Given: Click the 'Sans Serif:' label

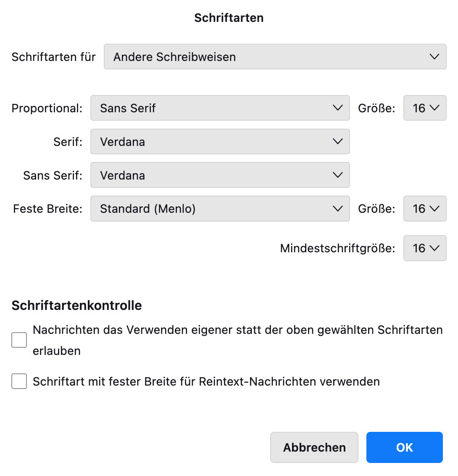Looking at the screenshot, I should [x=53, y=175].
